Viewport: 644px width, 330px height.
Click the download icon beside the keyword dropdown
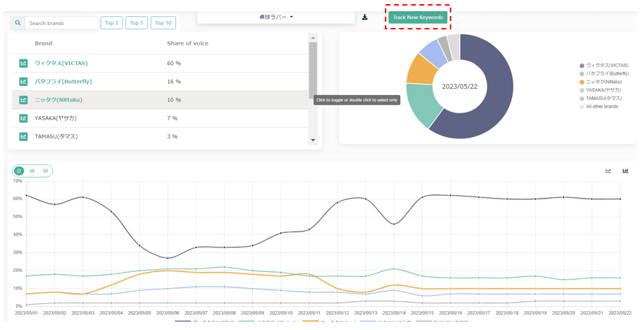pos(365,17)
